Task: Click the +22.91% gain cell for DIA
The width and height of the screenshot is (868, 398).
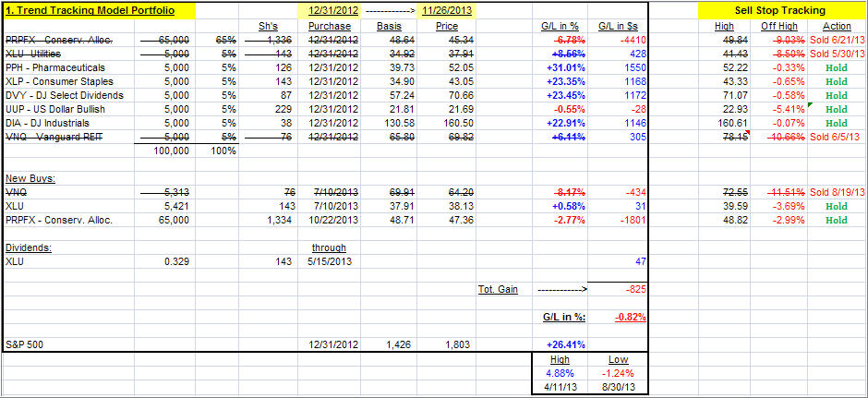Action: click(x=560, y=123)
